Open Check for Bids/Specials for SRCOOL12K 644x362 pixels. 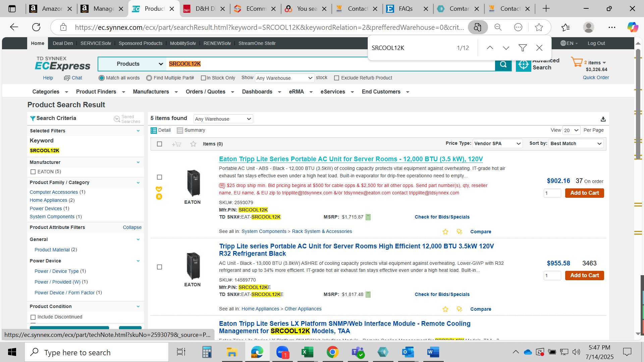click(x=442, y=217)
